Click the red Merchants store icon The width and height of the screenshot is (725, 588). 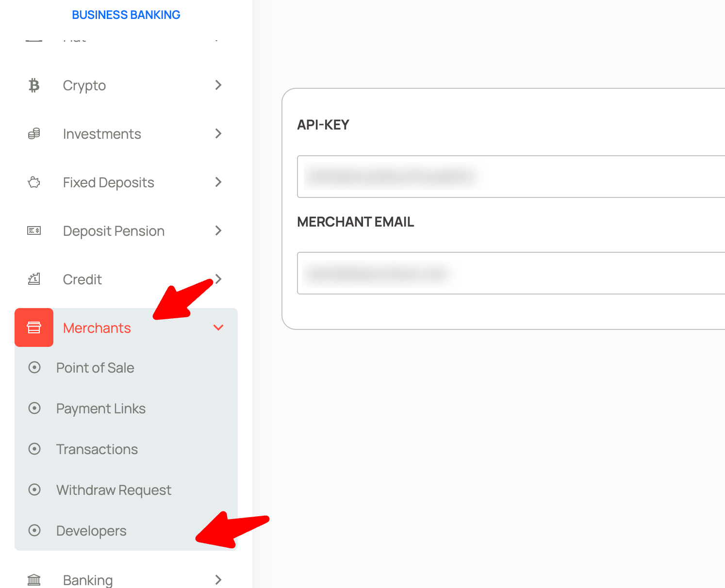[x=34, y=327]
